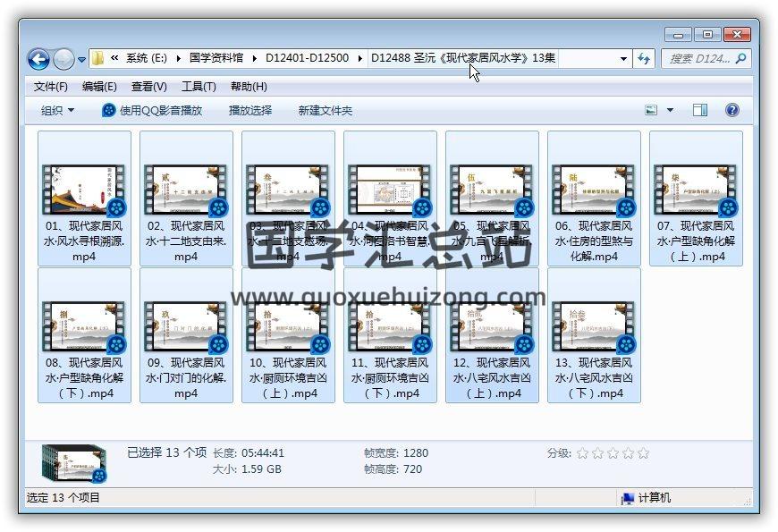The height and width of the screenshot is (532, 778).
Task: Click file name text 09、现代家居风水·门对门的化解.mp4
Action: pyautogui.click(x=186, y=377)
